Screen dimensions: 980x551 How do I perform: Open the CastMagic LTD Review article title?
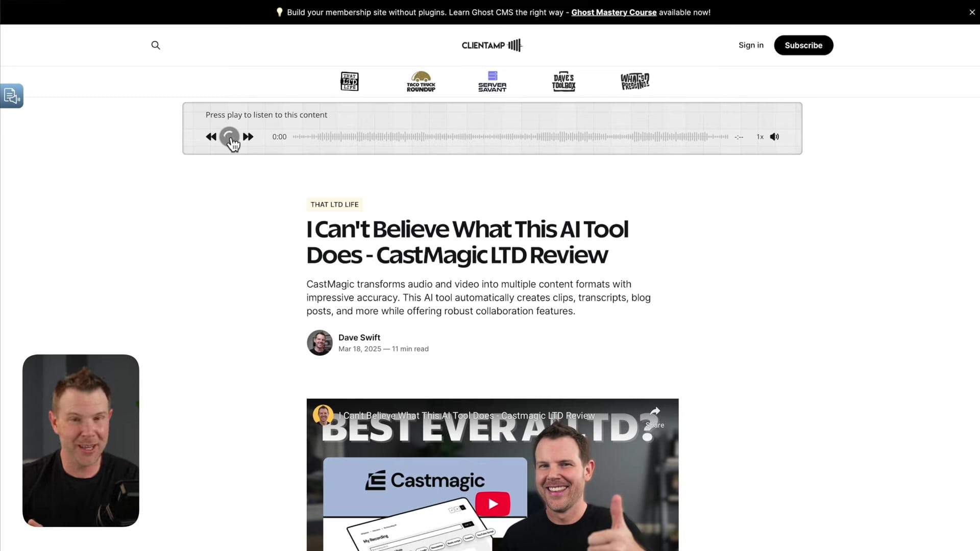coord(467,242)
